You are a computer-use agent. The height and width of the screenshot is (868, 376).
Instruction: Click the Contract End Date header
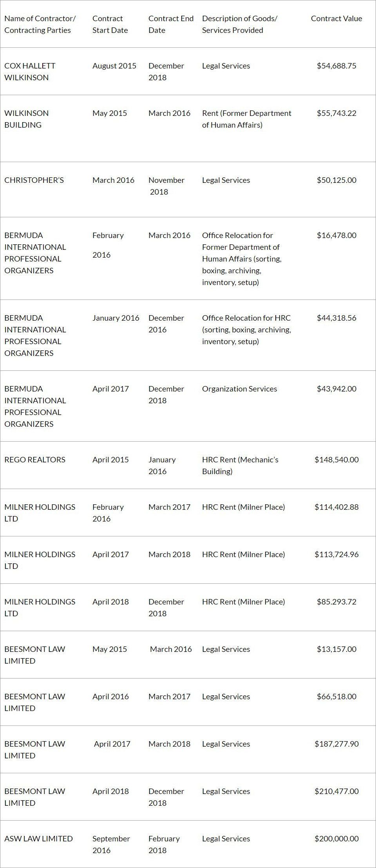pos(171,24)
